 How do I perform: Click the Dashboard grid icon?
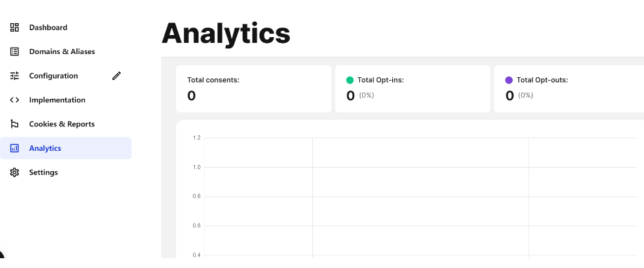point(14,27)
